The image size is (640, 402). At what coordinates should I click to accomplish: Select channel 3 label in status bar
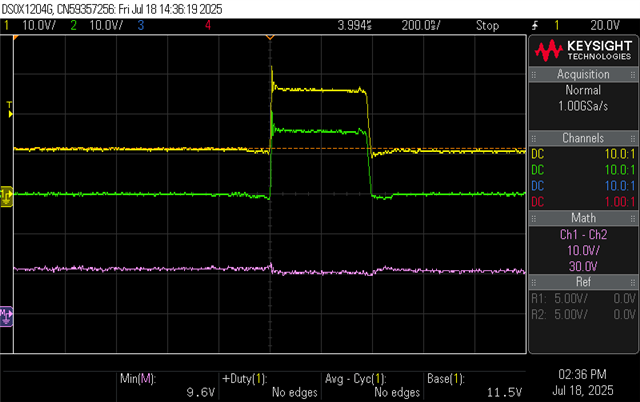pyautogui.click(x=141, y=25)
